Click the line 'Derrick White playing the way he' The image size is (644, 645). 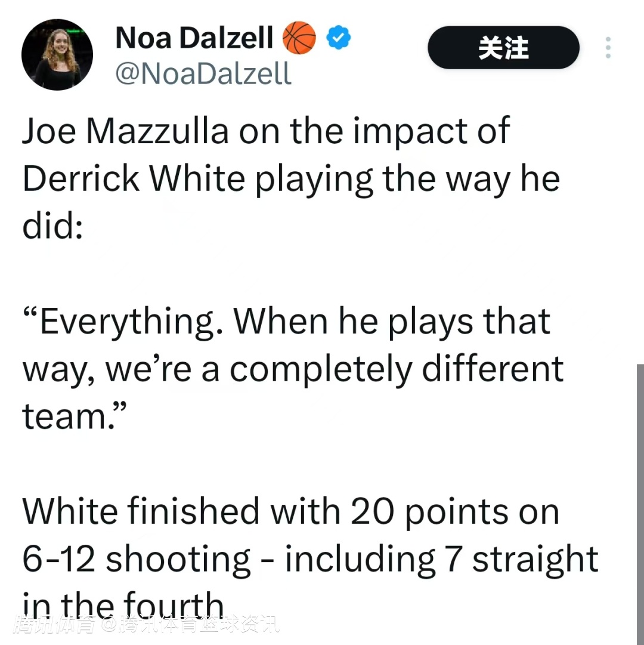(x=291, y=179)
